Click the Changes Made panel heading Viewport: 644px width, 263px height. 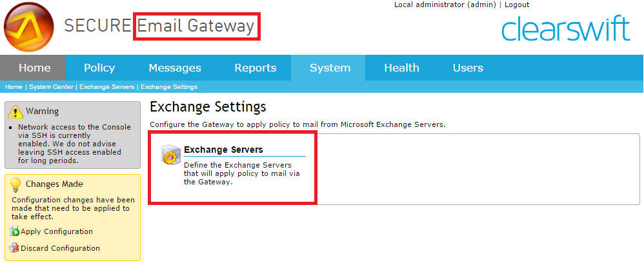pyautogui.click(x=54, y=184)
